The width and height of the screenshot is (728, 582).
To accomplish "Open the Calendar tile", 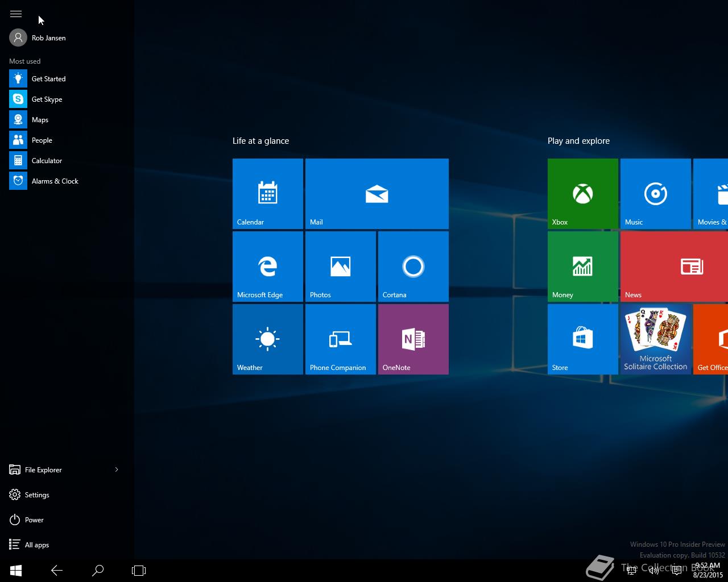I will (268, 194).
